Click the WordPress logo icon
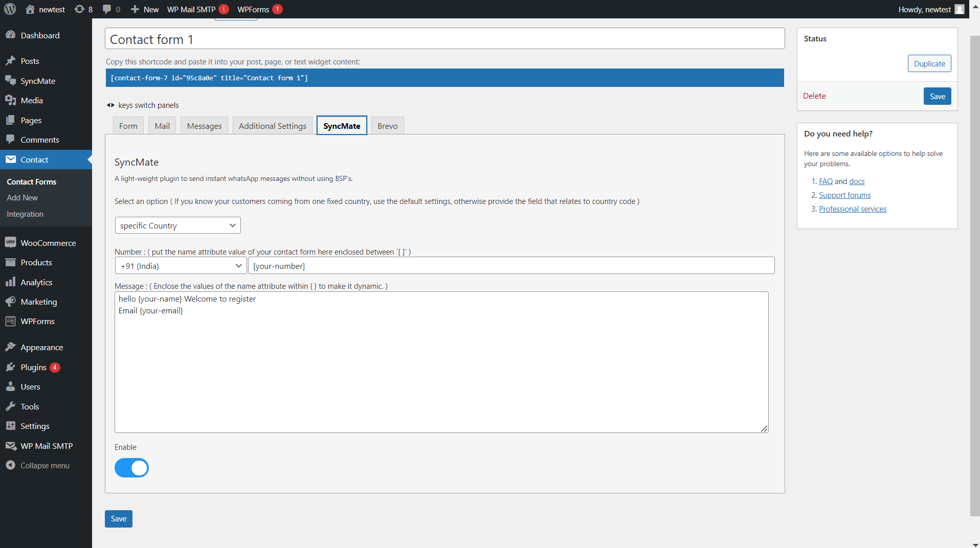Screen dimensions: 980x548 coord(10,9)
